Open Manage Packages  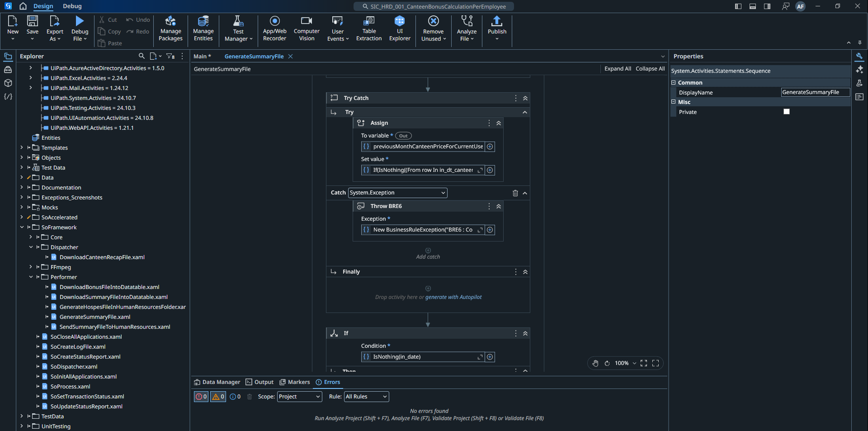170,28
